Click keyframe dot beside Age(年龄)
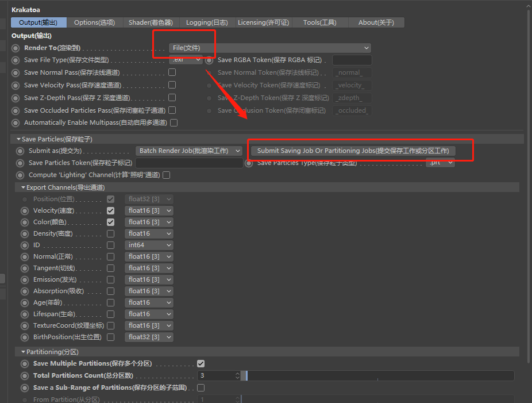 click(x=25, y=303)
